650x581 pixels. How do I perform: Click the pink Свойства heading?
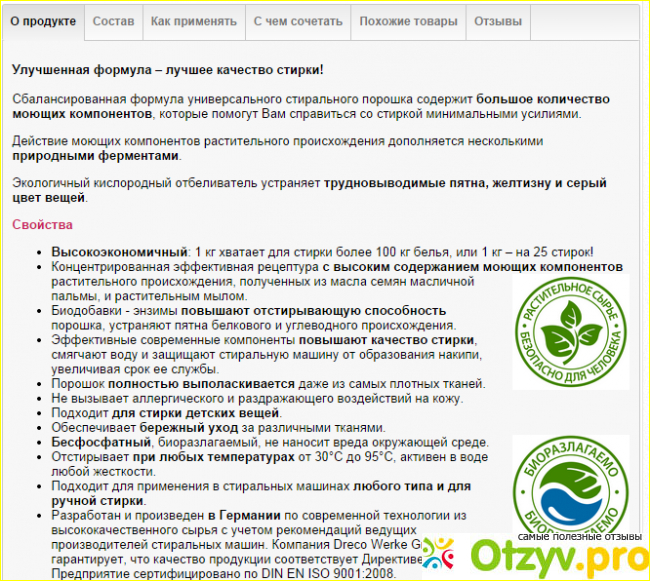pyautogui.click(x=42, y=224)
